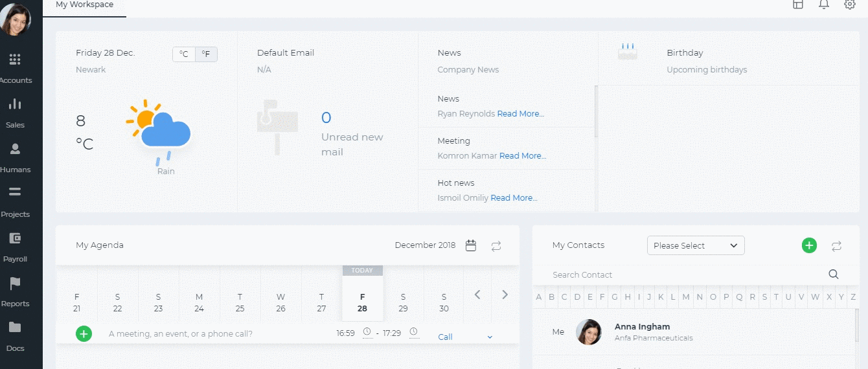
Task: Switch the temperature unit to °F
Action: click(x=206, y=54)
